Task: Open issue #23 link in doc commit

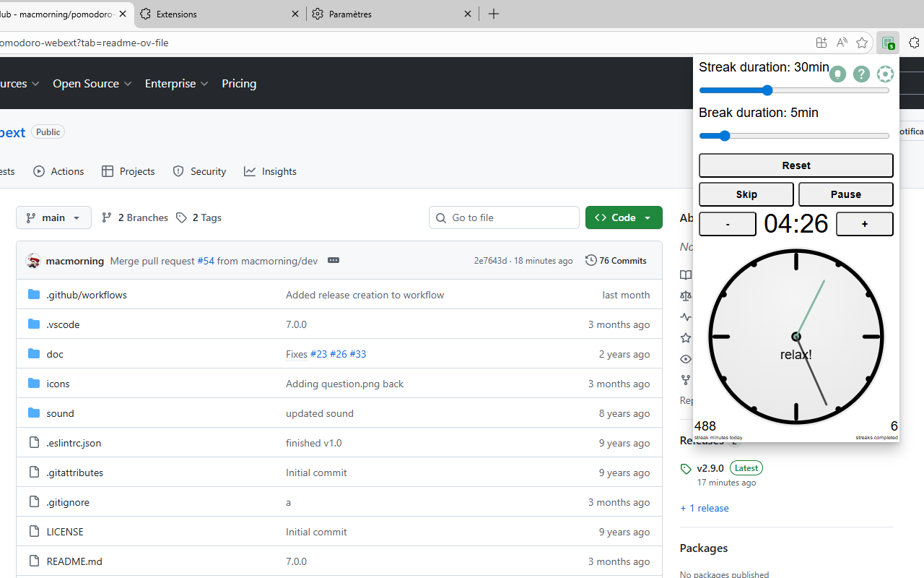Action: click(318, 354)
